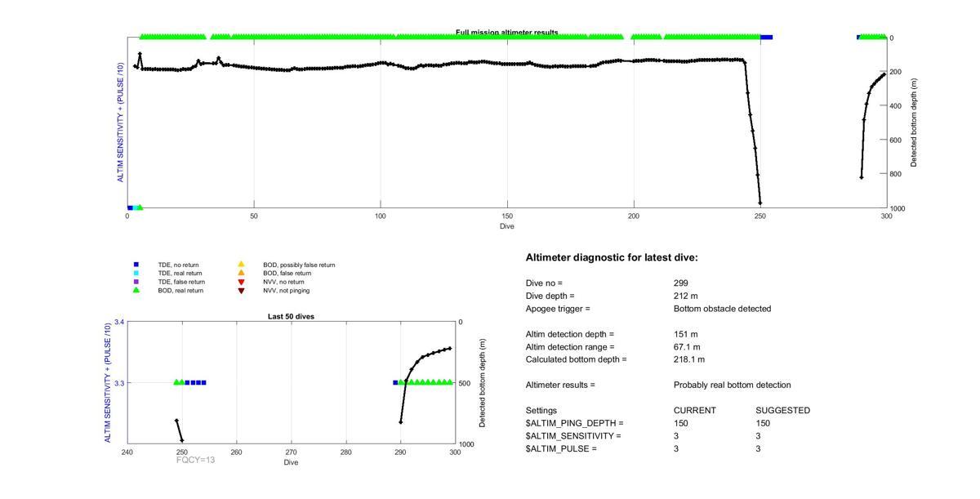
Task: Click the dark red NVV not pinging legend marker
Action: tap(241, 290)
